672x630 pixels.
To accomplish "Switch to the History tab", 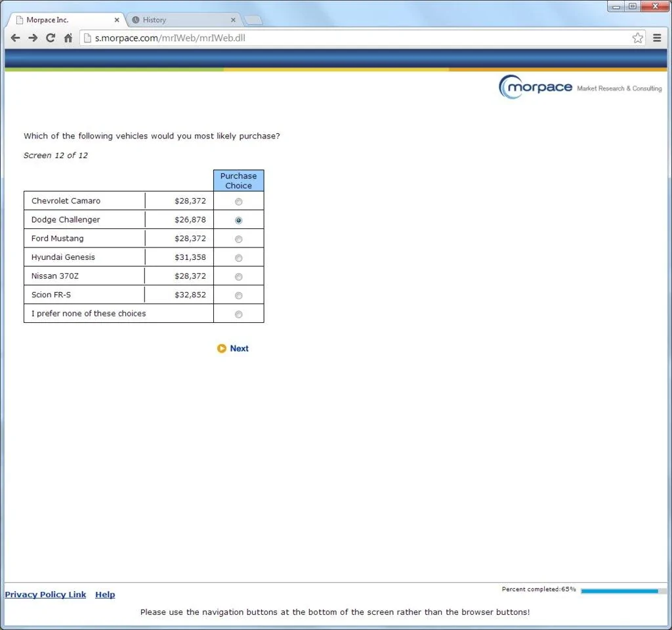I will pyautogui.click(x=184, y=20).
